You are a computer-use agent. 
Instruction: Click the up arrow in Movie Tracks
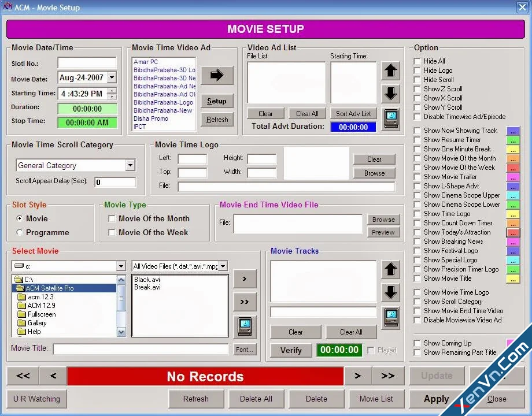(x=390, y=269)
